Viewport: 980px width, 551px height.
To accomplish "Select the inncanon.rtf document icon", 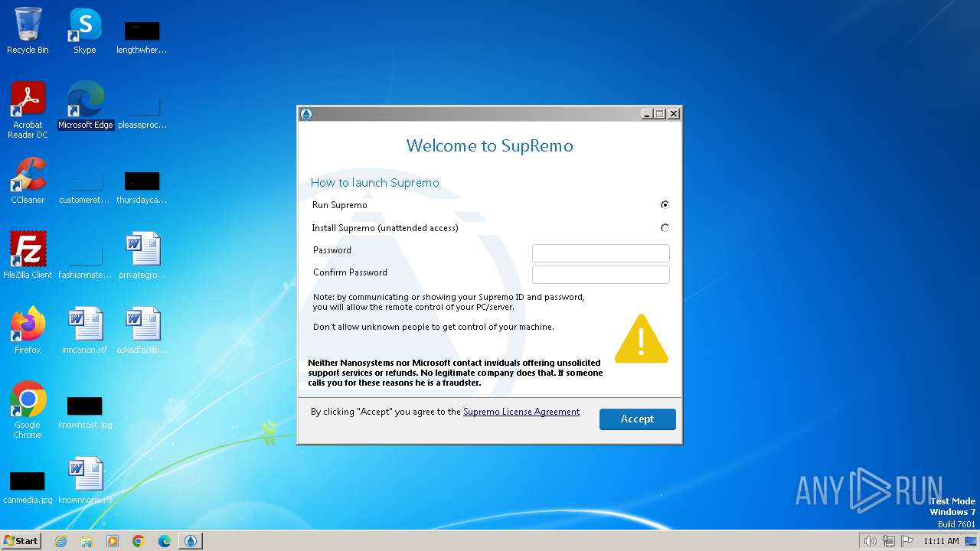I will [x=85, y=331].
